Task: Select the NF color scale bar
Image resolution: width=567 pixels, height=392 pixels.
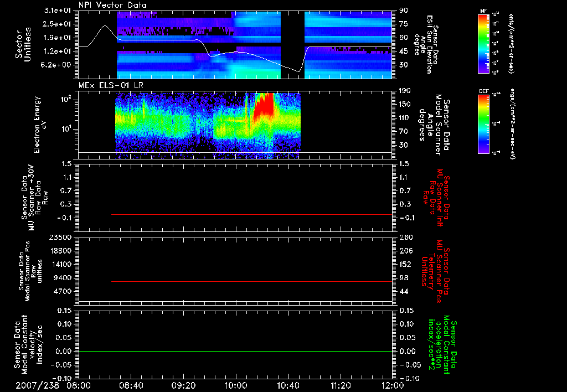Action: tap(484, 44)
